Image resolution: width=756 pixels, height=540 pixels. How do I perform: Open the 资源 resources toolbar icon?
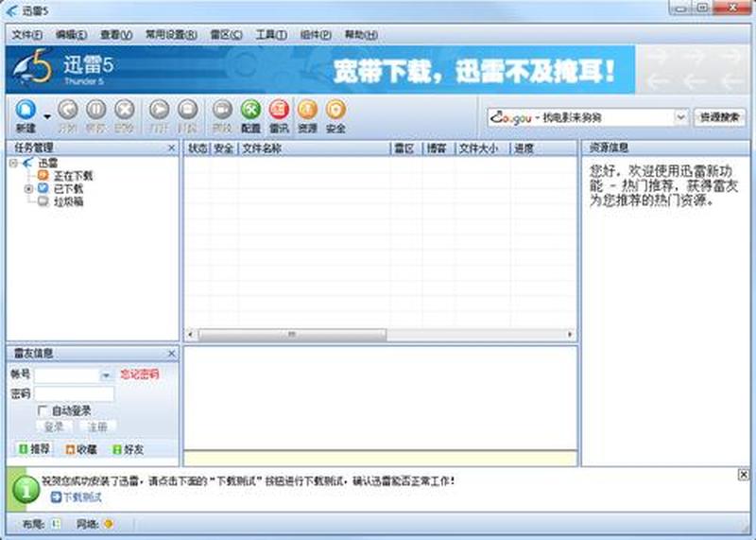(x=308, y=110)
